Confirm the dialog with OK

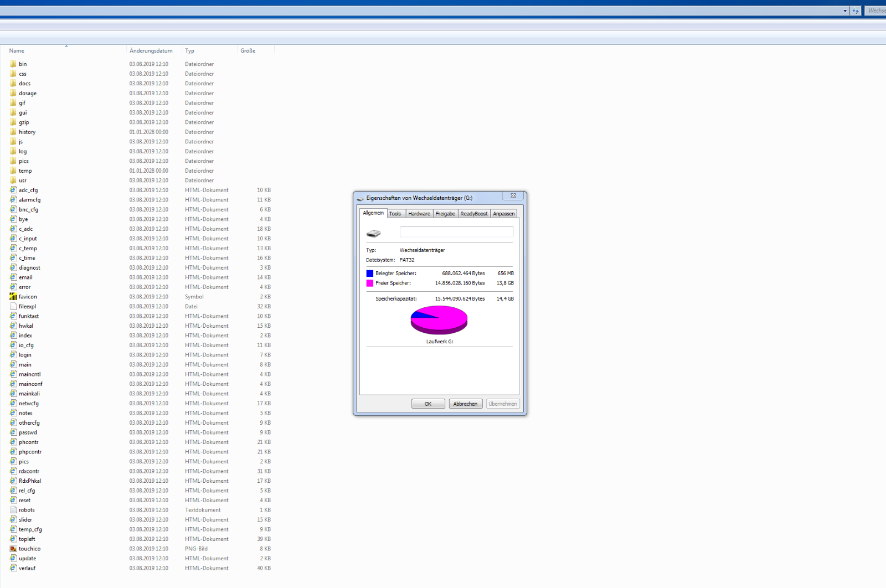(428, 404)
